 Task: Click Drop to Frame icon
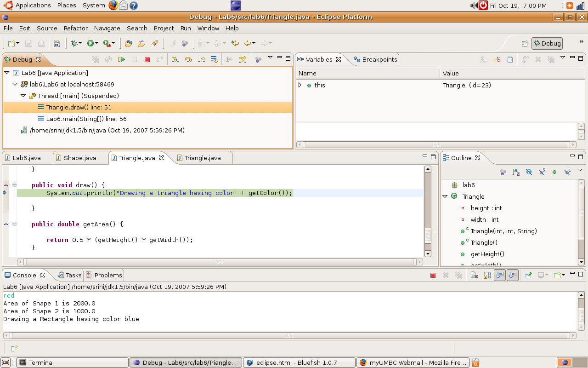(x=214, y=59)
